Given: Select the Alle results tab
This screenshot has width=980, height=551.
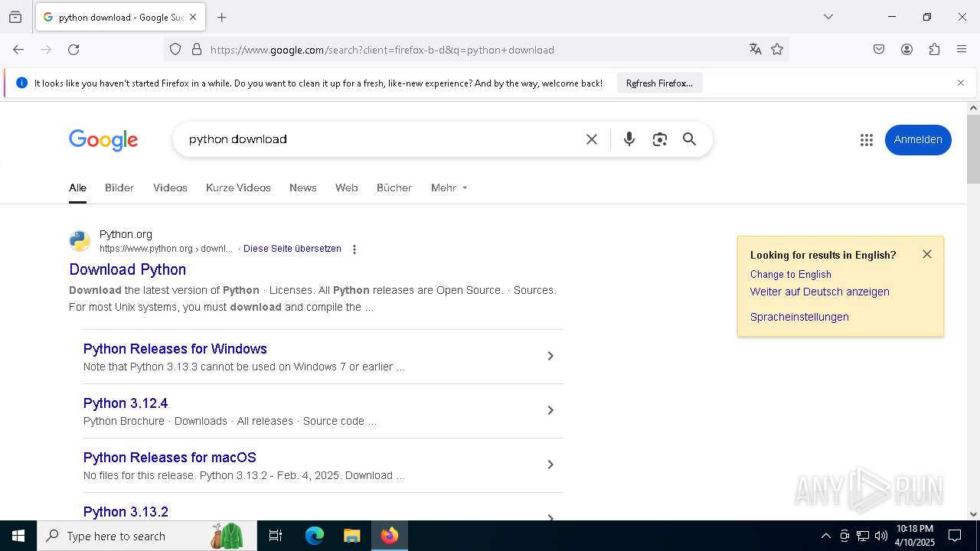Looking at the screenshot, I should click(x=77, y=187).
